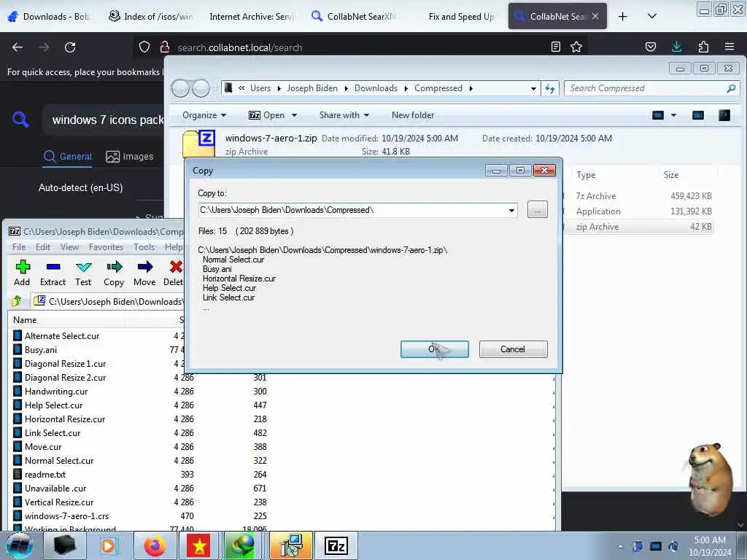
Task: Open Firefox extensions puzzle icon
Action: tap(703, 47)
